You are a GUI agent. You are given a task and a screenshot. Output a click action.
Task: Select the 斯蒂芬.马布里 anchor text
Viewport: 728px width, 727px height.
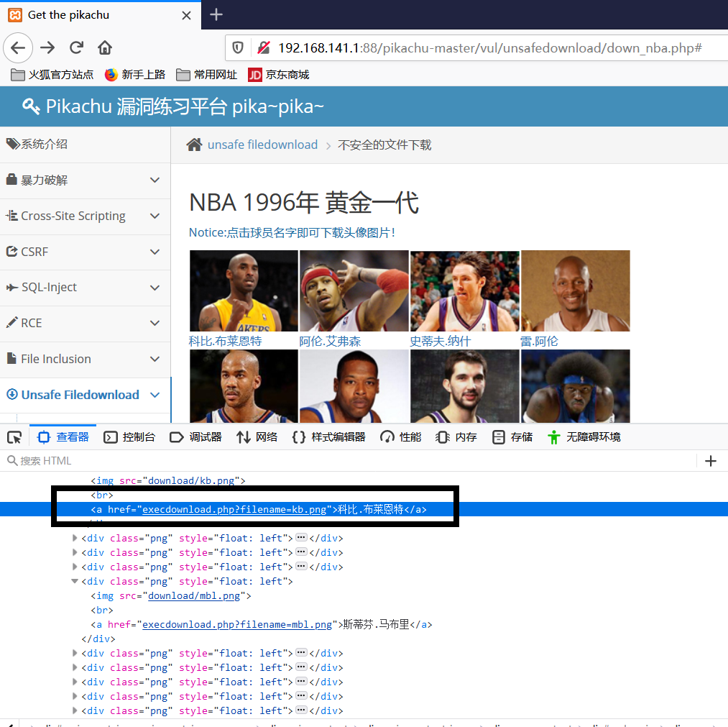pyautogui.click(x=376, y=624)
